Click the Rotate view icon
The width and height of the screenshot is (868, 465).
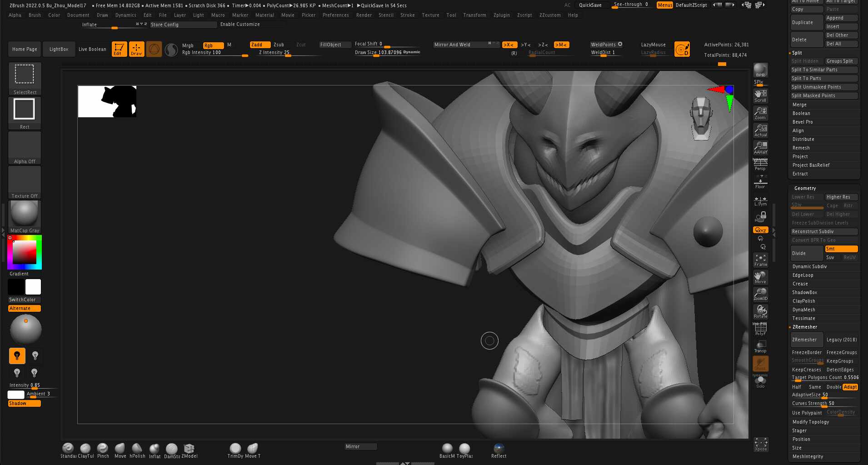pyautogui.click(x=760, y=312)
